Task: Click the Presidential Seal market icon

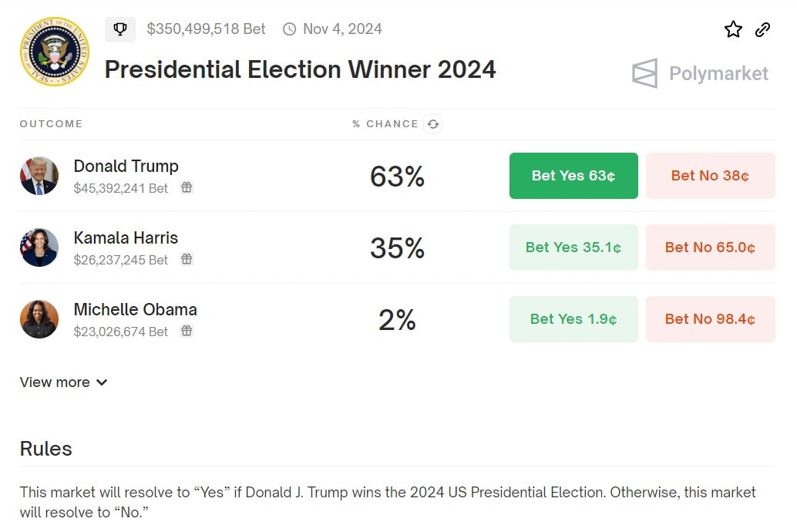Action: [54, 51]
